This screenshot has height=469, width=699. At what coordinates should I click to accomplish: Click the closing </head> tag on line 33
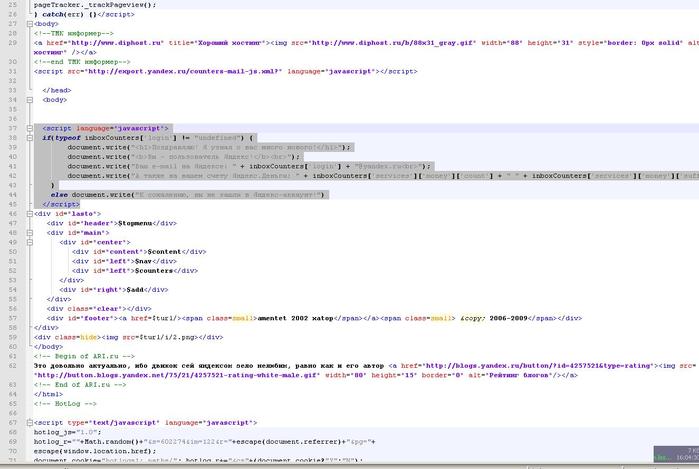coord(57,91)
